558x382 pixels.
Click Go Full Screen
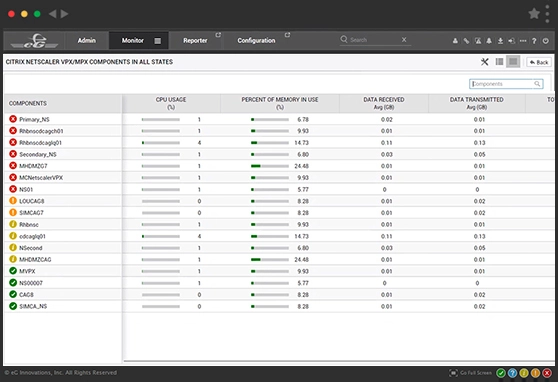tap(470, 373)
